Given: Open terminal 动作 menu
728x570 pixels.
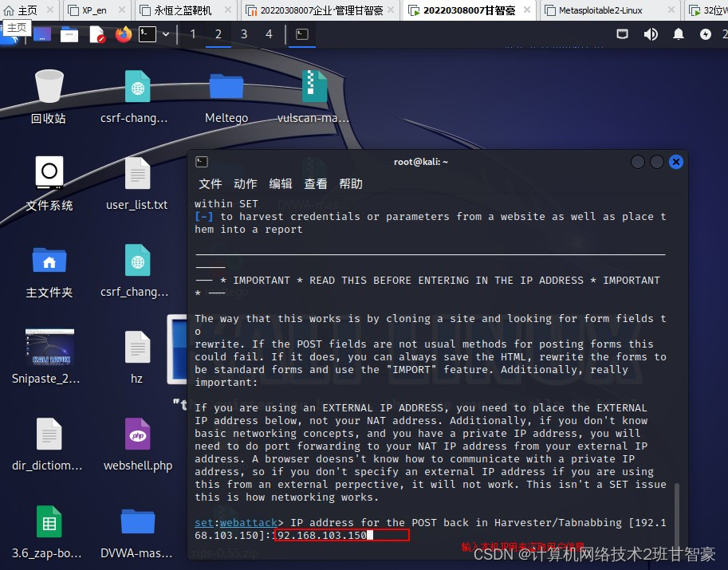Looking at the screenshot, I should click(245, 184).
